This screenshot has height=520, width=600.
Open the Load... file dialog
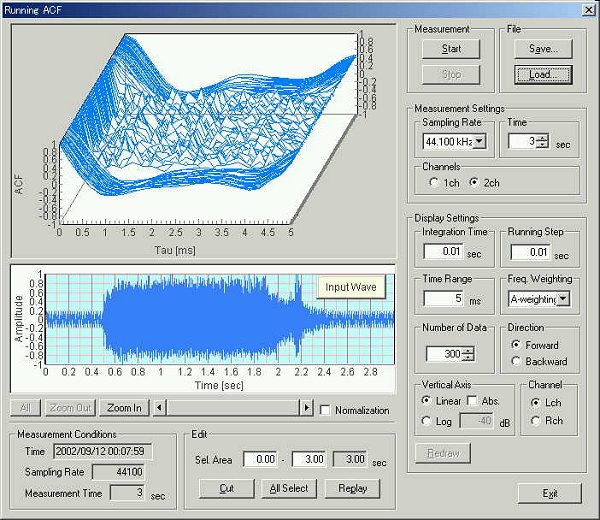[x=543, y=75]
